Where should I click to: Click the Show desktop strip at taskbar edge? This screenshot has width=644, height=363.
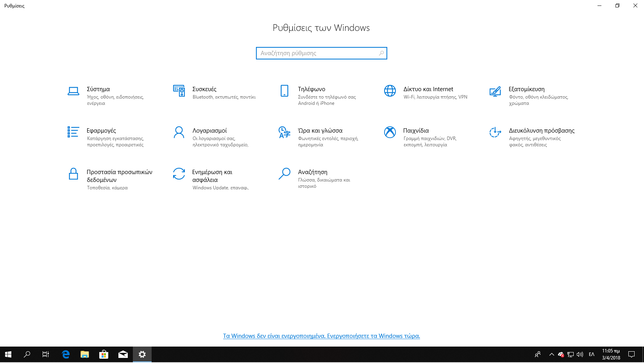tap(643, 354)
